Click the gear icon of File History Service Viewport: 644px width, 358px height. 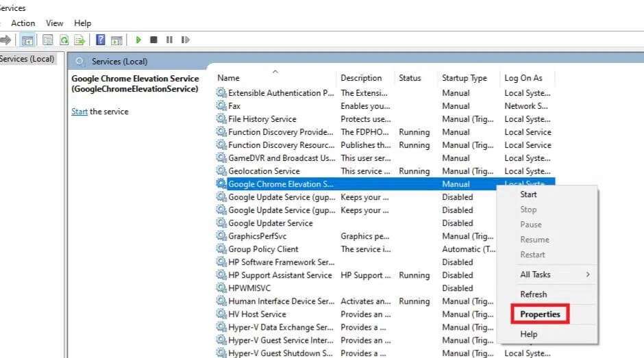221,118
